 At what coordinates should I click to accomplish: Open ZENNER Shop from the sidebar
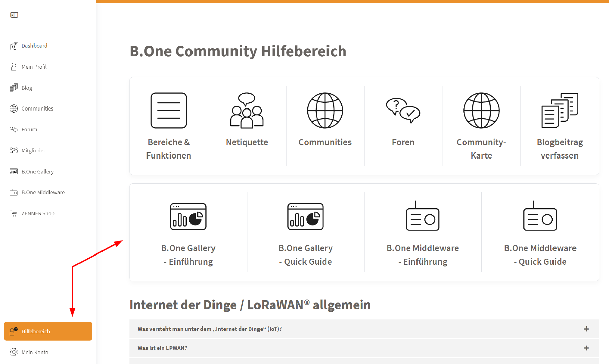pos(38,213)
